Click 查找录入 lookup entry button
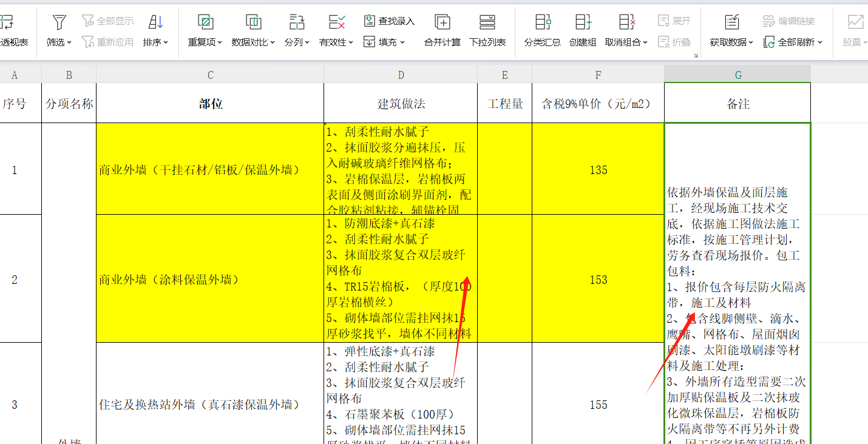The image size is (868, 444). 389,21
